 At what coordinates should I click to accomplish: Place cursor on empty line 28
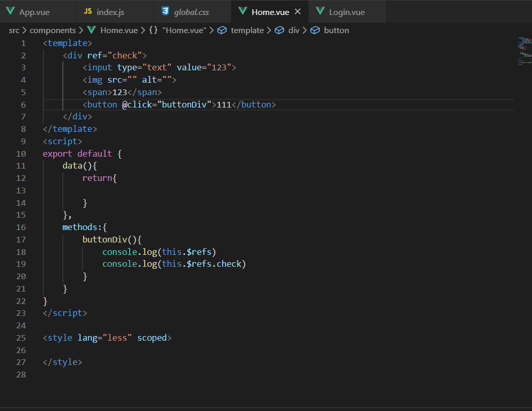pos(278,375)
